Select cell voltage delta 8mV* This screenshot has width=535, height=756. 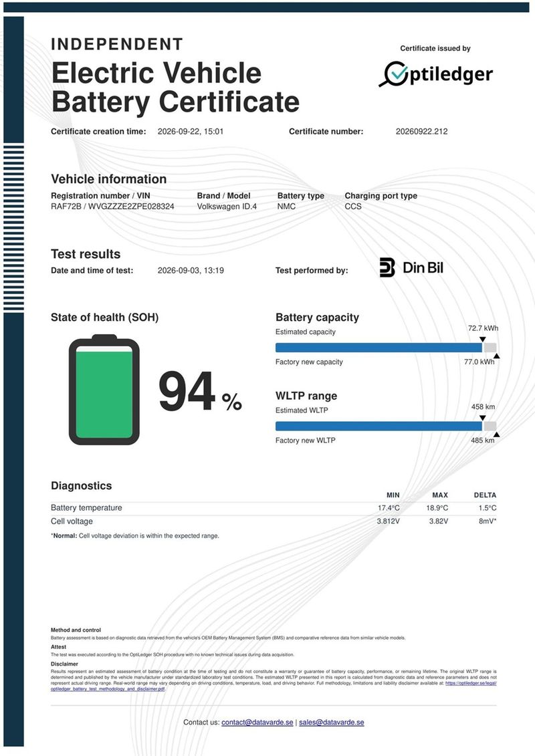(x=488, y=521)
